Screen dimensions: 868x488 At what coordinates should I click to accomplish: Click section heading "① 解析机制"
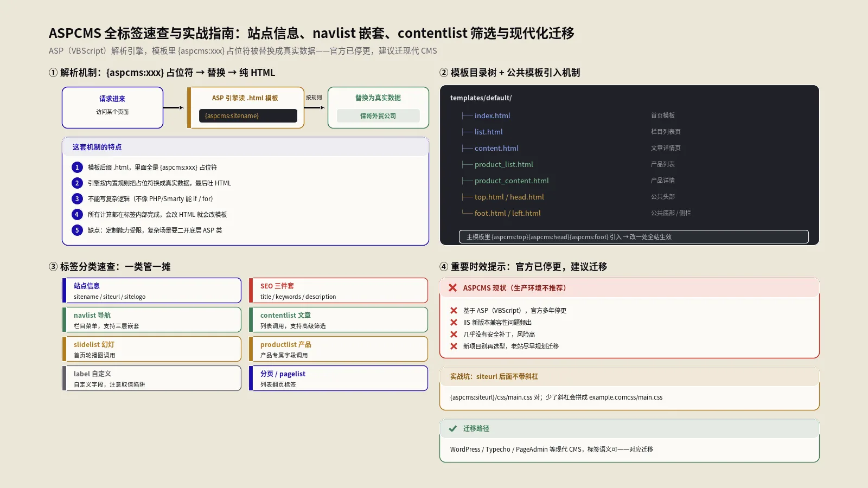pyautogui.click(x=162, y=73)
